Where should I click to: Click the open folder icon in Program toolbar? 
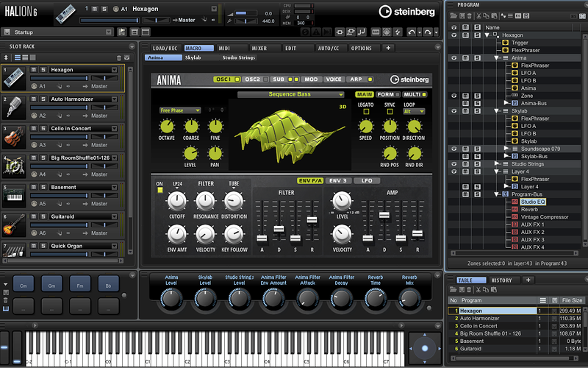pyautogui.click(x=453, y=15)
